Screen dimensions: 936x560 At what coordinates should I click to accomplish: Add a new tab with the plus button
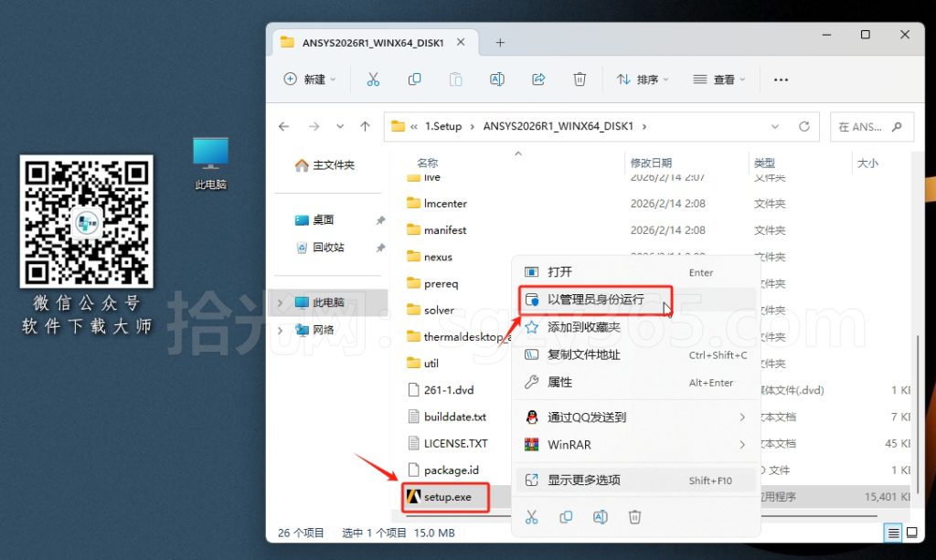[500, 43]
